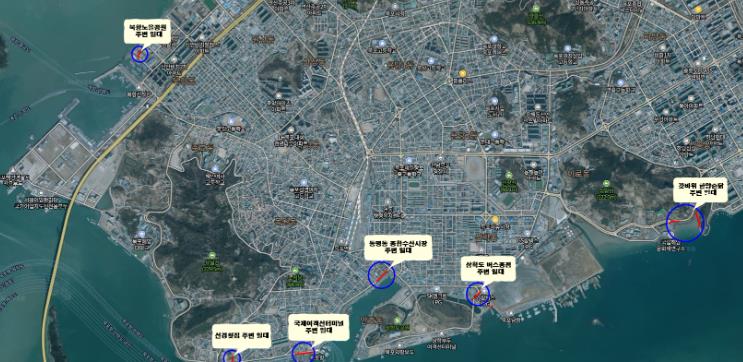Click the yellow marker beside 삼학도 버스종점 callout

point(495,219)
